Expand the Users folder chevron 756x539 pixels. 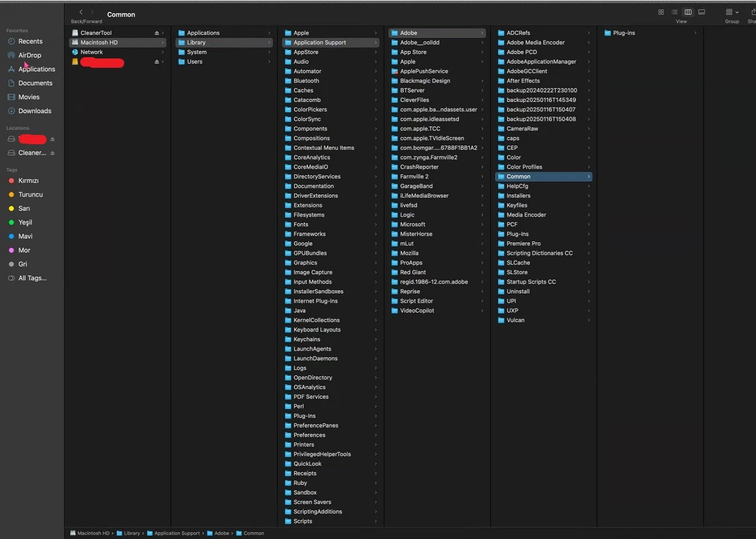(x=269, y=62)
